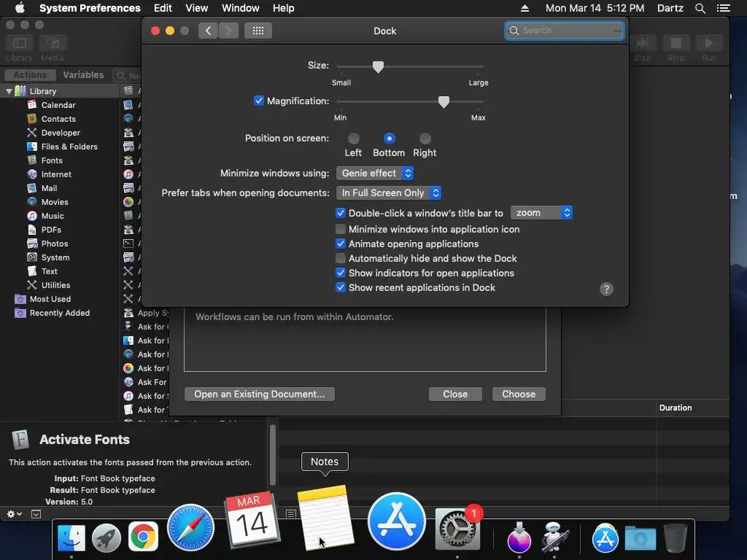Open In Full Screen Only tabs dropdown
The width and height of the screenshot is (747, 560).
click(x=389, y=192)
